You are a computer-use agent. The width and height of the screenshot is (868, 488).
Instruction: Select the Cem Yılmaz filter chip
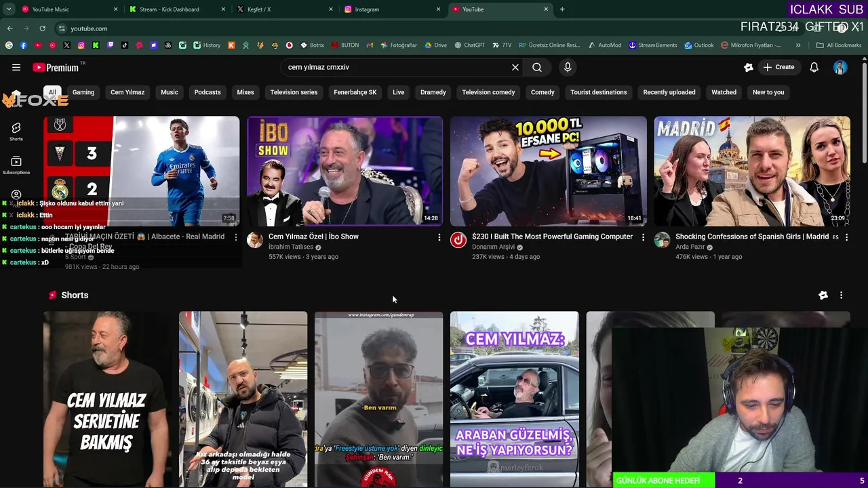(127, 92)
